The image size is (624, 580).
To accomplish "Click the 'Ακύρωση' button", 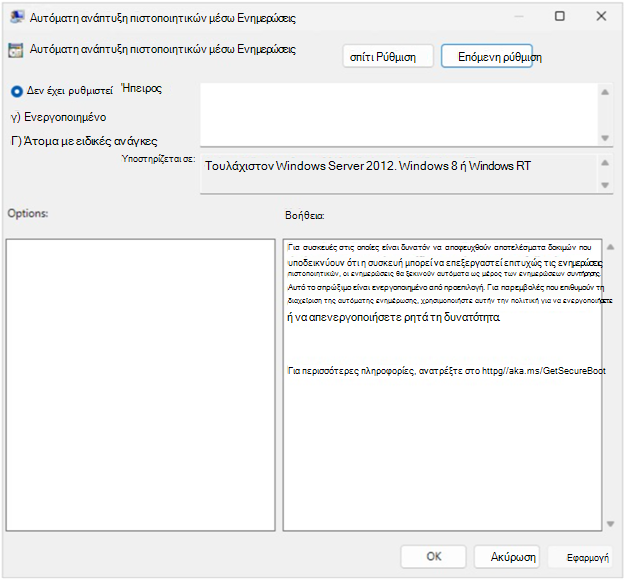I will pos(507,556).
